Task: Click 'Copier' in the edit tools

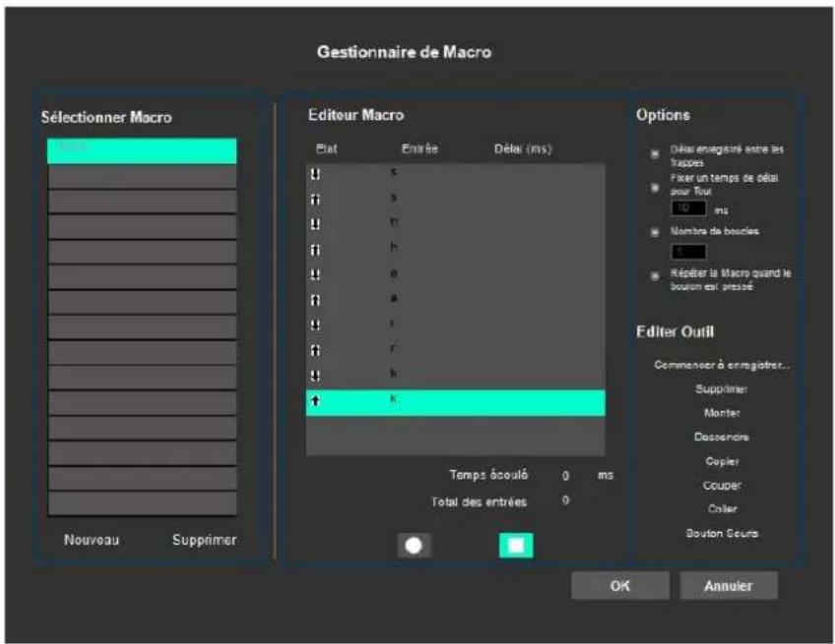Action: tap(723, 462)
